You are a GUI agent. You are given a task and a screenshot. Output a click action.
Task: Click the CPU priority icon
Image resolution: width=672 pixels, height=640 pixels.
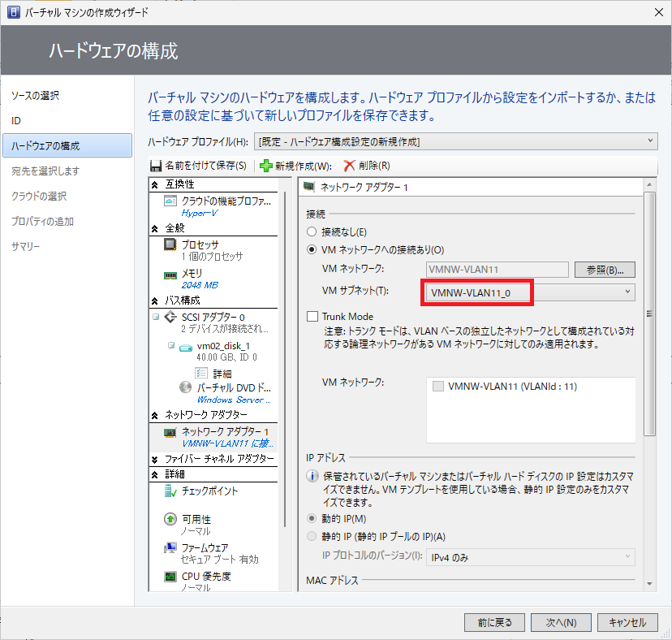click(170, 576)
